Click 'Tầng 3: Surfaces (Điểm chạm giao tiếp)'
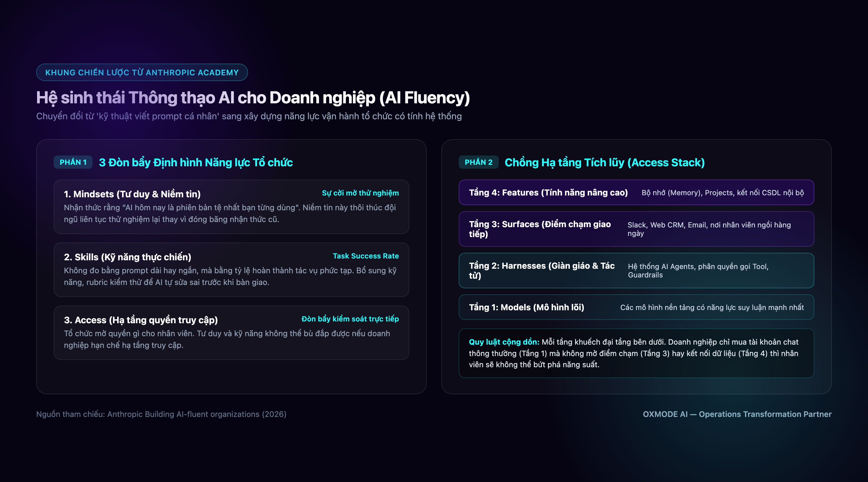 tap(540, 229)
